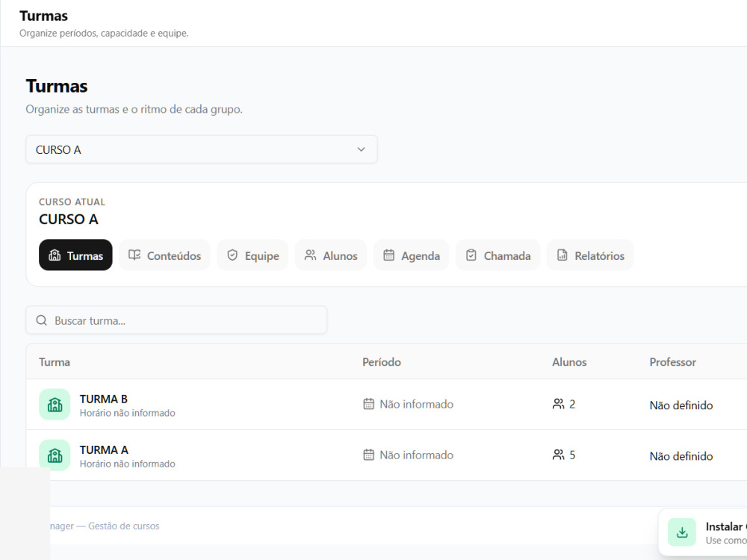Click the Professor column header
Viewport: 747px width, 560px height.
tap(673, 362)
